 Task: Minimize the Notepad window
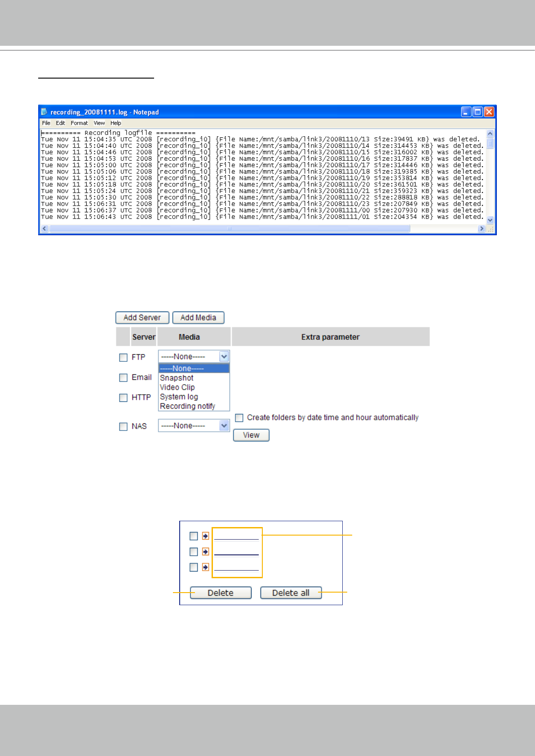point(466,112)
